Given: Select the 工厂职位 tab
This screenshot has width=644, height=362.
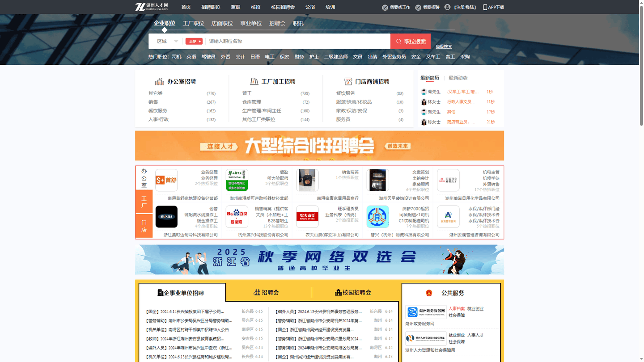Looking at the screenshot, I should (x=193, y=23).
